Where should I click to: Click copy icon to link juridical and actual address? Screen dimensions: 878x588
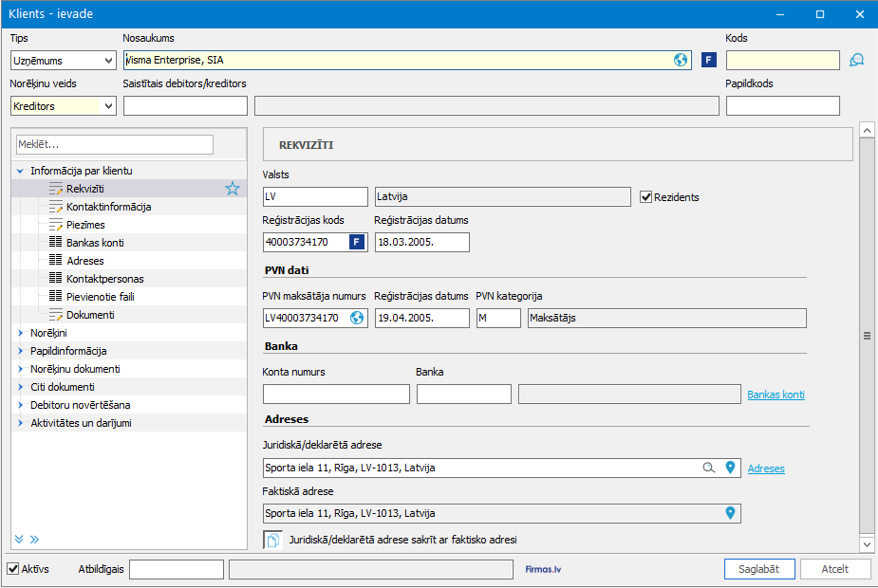[x=272, y=540]
